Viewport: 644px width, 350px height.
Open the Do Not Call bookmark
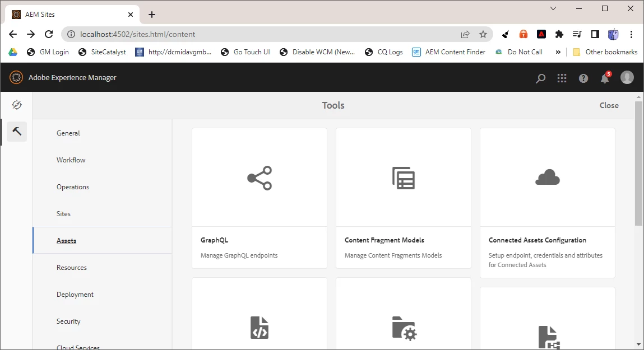coord(518,52)
